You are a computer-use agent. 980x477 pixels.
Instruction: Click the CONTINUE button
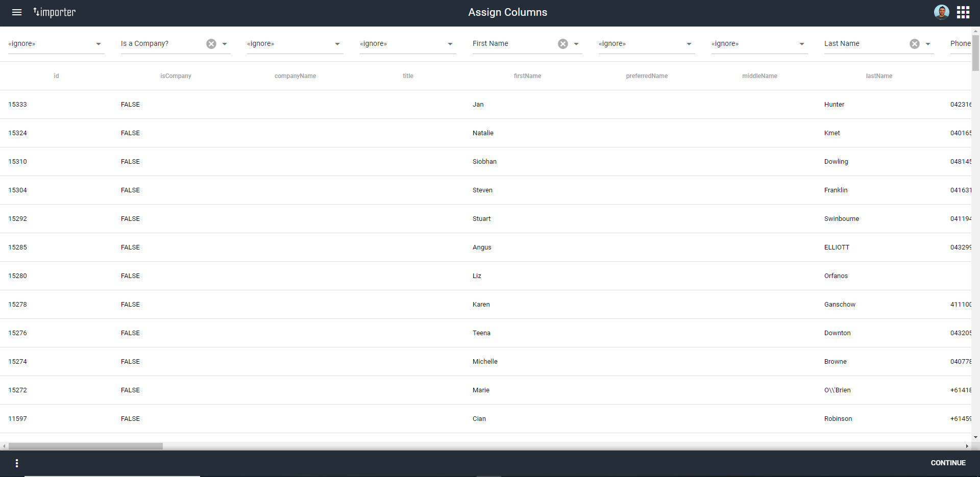pyautogui.click(x=948, y=463)
